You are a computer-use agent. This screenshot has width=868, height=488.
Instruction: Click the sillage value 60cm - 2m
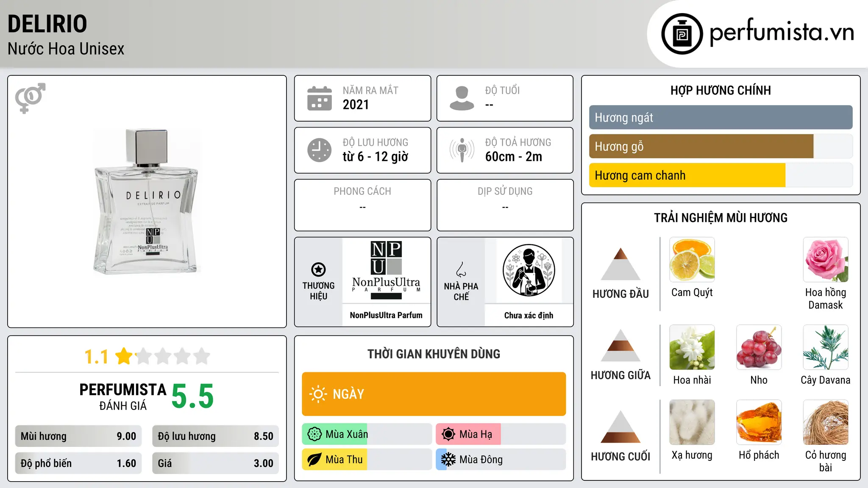tap(514, 157)
